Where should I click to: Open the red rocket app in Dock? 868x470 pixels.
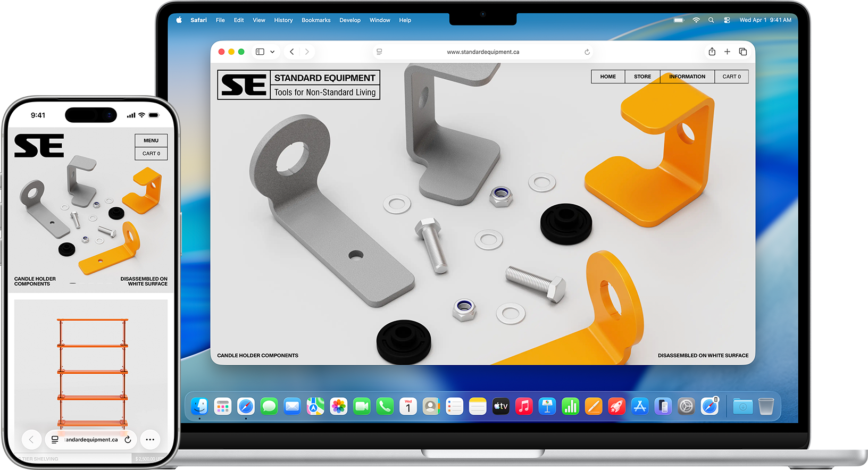point(617,407)
